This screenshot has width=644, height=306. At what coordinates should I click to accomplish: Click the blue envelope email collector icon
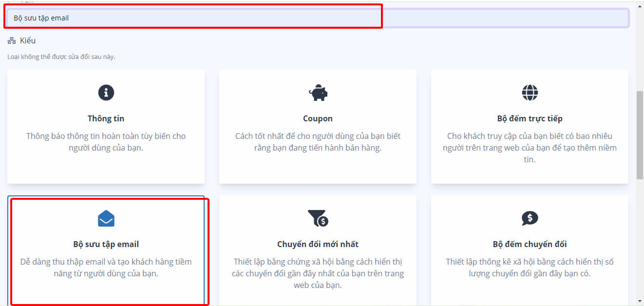pos(106,219)
